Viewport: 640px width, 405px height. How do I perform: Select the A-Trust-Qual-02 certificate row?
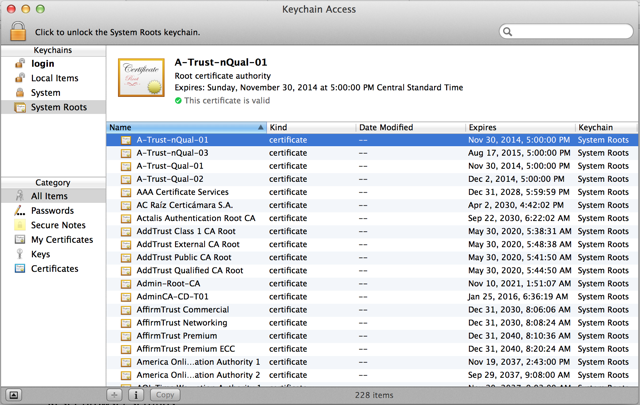[x=372, y=179]
